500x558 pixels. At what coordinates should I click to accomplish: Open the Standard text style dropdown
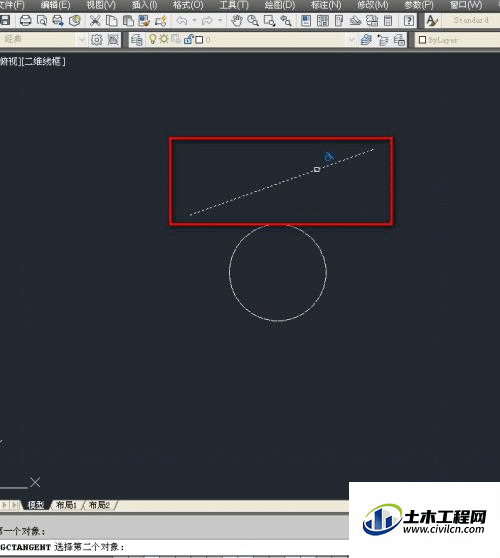pos(471,20)
